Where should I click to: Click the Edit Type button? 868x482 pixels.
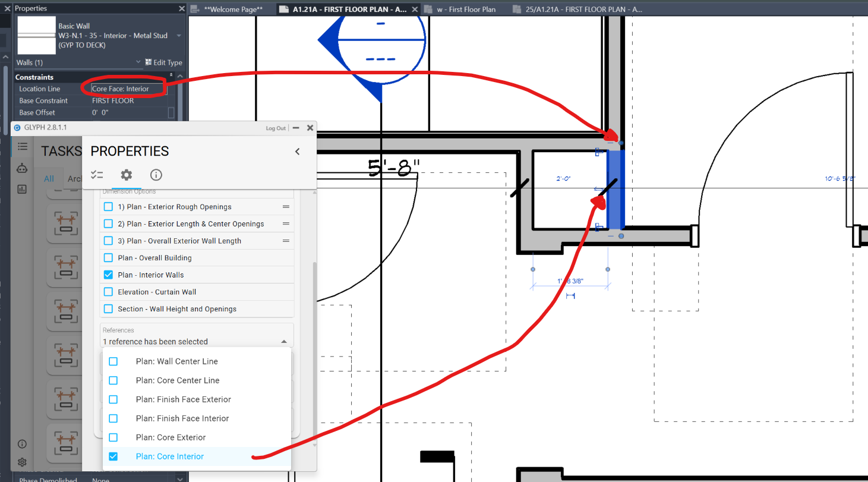[163, 62]
